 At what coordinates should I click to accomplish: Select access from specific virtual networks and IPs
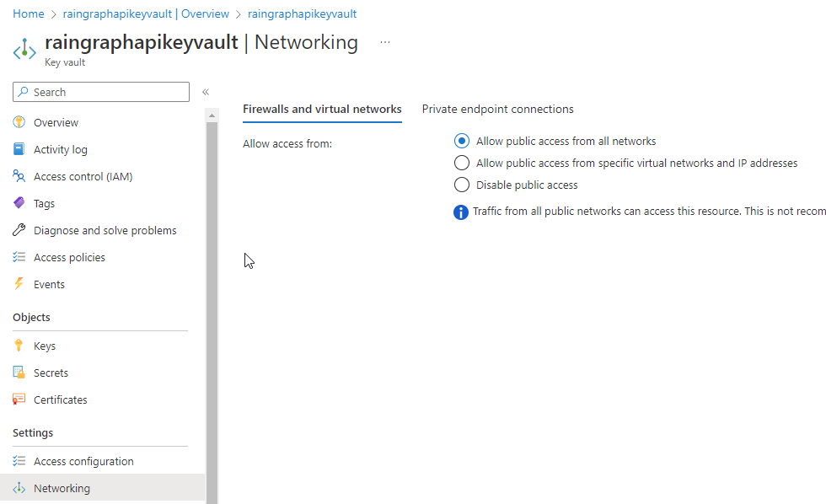462,164
